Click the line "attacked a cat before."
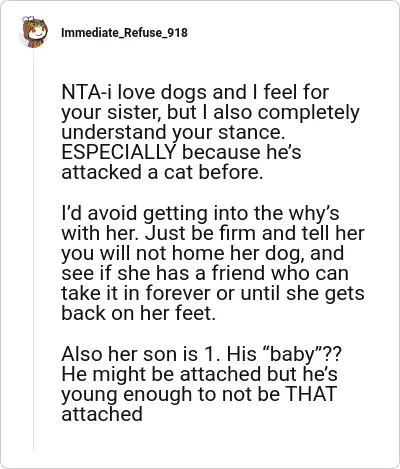This screenshot has height=469, width=400. [162, 172]
